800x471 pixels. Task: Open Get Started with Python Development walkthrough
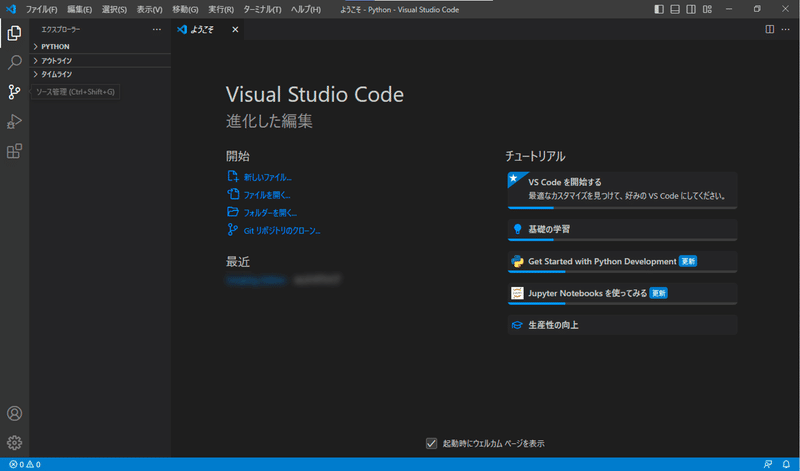tap(622, 262)
